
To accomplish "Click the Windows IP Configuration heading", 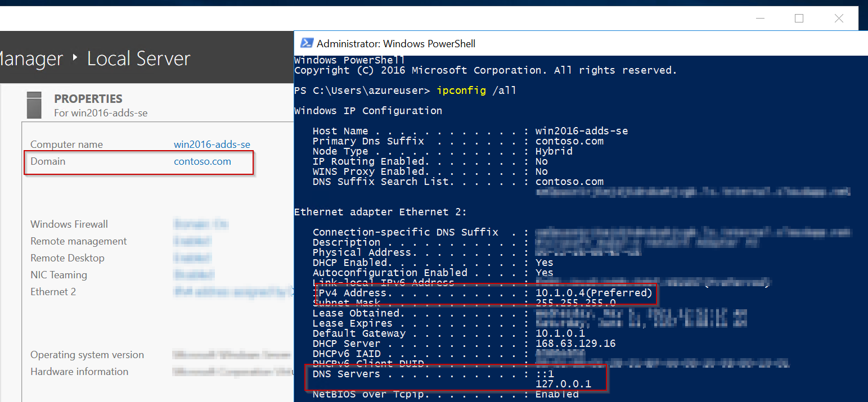I will click(x=368, y=111).
